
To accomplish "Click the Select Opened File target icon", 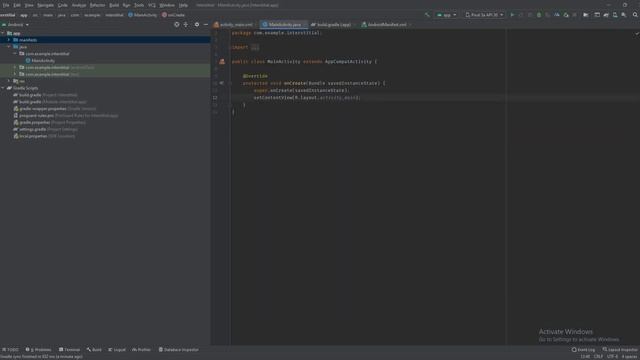I will click(x=177, y=24).
